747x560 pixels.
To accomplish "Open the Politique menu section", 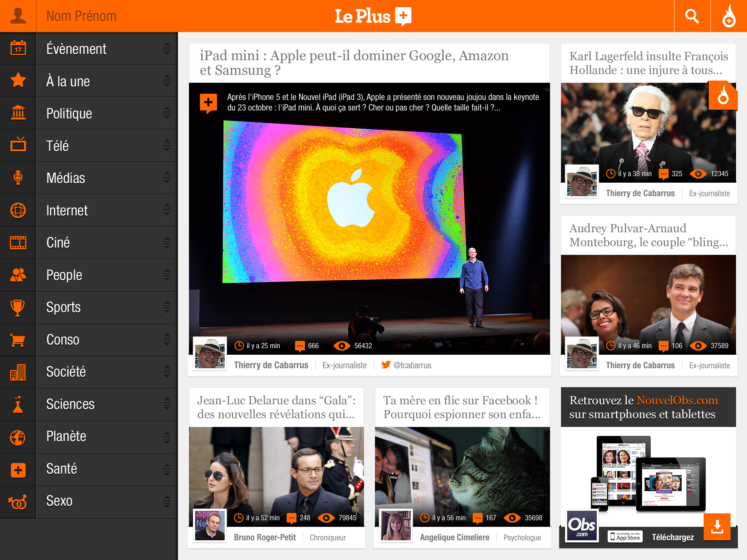I will pos(89,113).
